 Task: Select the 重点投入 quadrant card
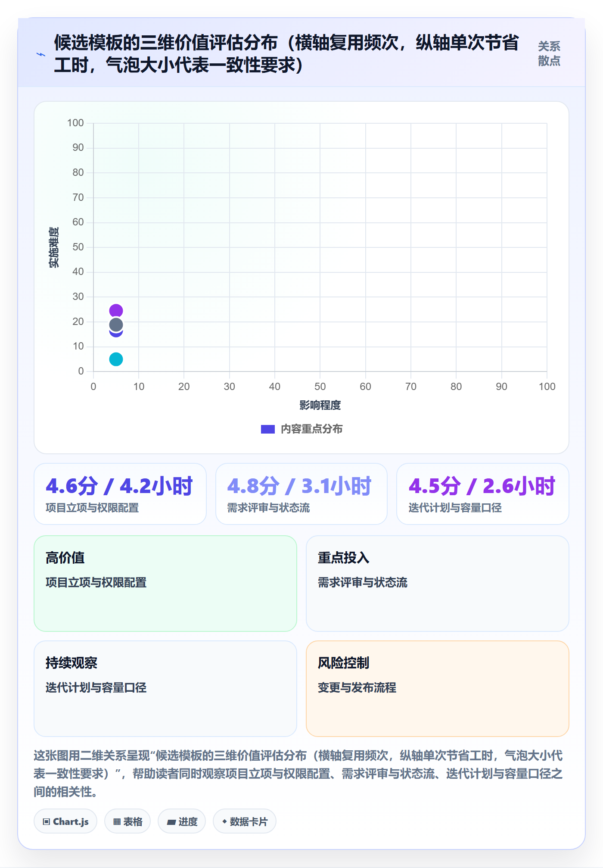point(438,584)
